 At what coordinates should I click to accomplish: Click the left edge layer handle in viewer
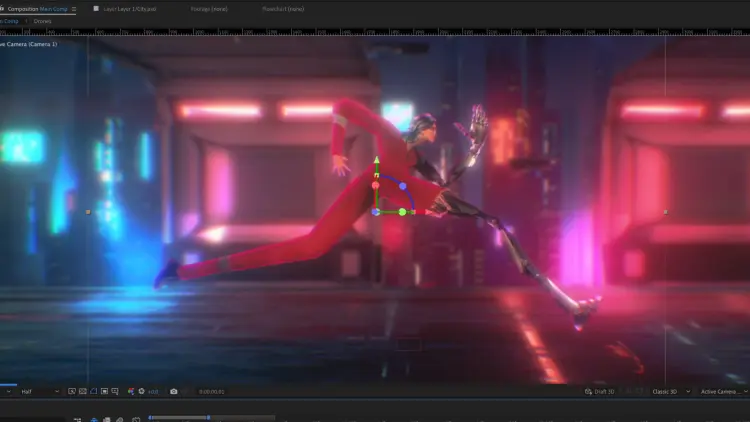[x=88, y=211]
